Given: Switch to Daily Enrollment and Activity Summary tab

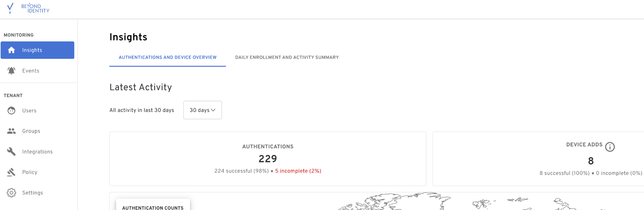Looking at the screenshot, I should 287,57.
